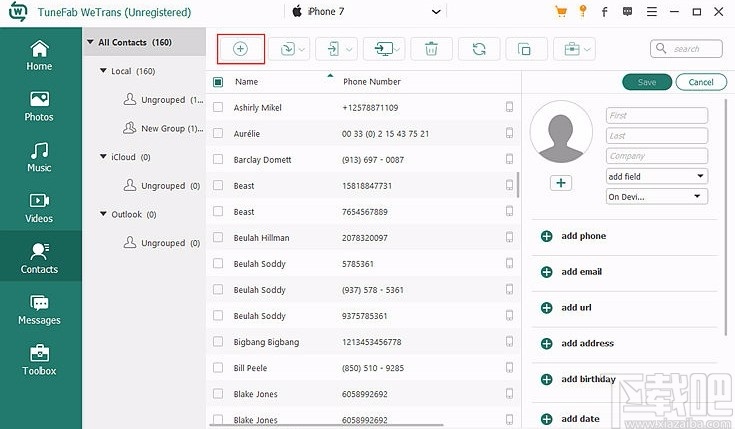Open Photos section in sidebar
Screen dimensions: 735x429
(39, 106)
